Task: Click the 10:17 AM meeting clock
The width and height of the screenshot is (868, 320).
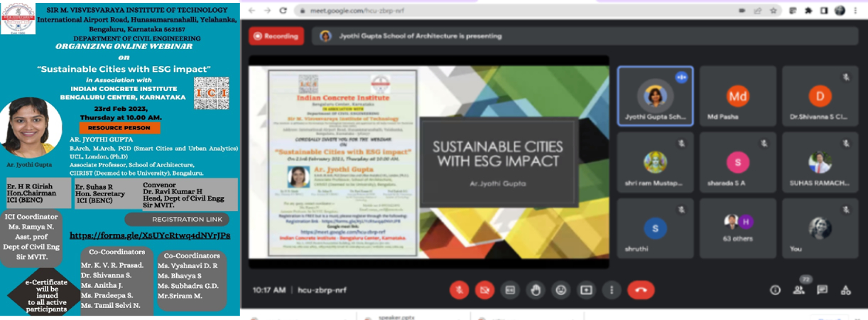Action: (269, 290)
